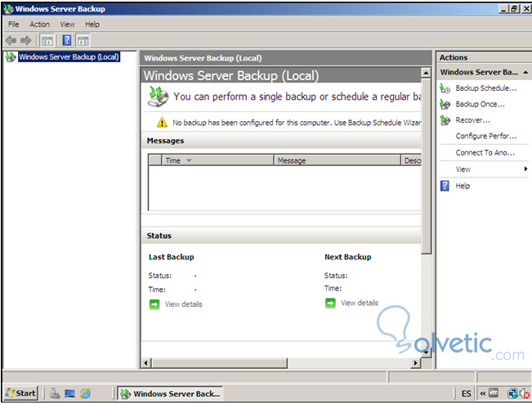This screenshot has width=532, height=405.
Task: Click the desktop quick launch icon
Action: coord(70,394)
